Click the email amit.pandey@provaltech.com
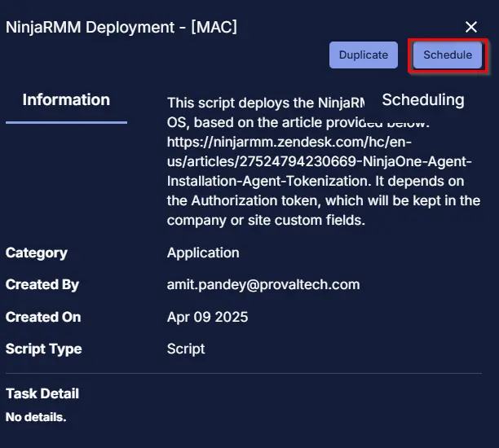Image resolution: width=499 pixels, height=448 pixels. click(263, 284)
